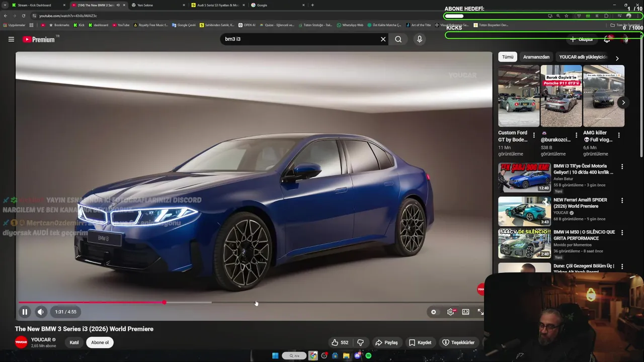Subscribe with Abone ol button

tap(100, 342)
